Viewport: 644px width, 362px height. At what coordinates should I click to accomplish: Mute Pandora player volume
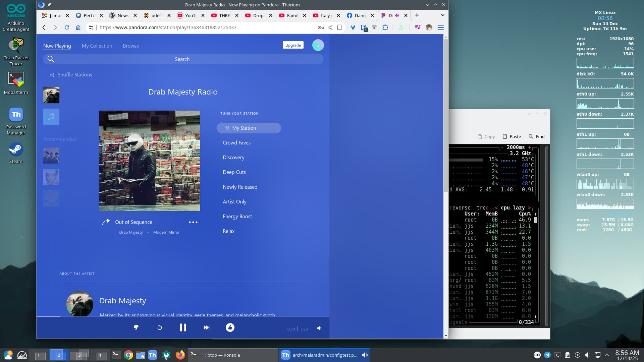coord(319,328)
